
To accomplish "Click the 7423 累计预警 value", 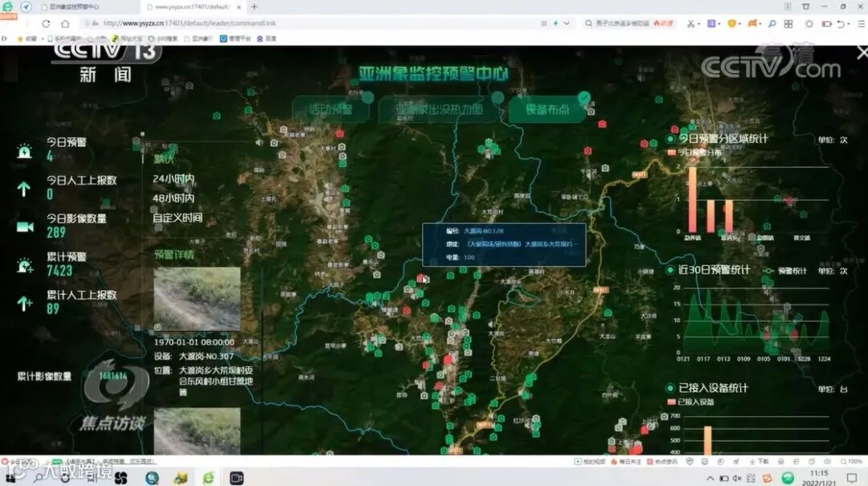I will [59, 271].
